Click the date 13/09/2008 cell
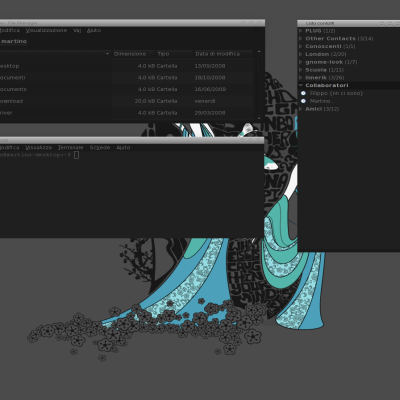 pyautogui.click(x=210, y=66)
